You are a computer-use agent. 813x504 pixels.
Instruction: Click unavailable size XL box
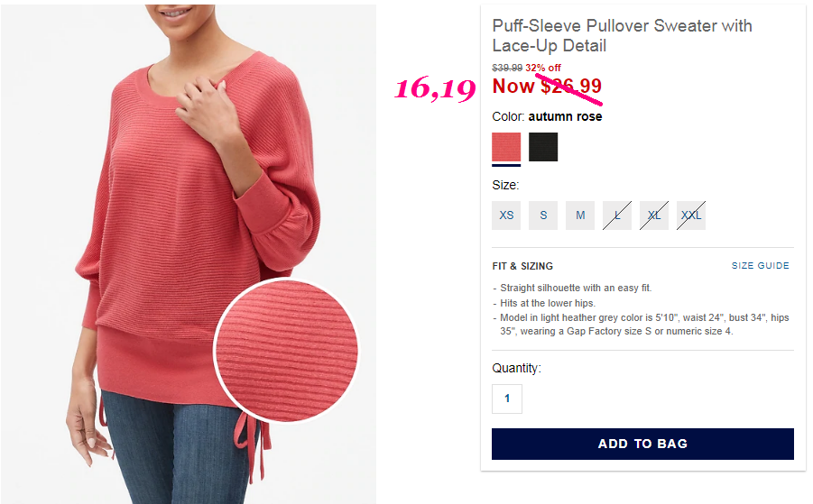[x=654, y=215]
